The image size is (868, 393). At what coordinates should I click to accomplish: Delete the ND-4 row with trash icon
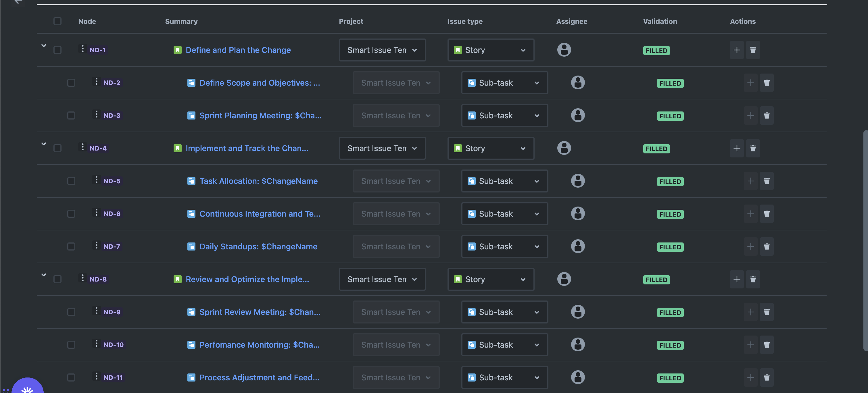[x=753, y=149]
